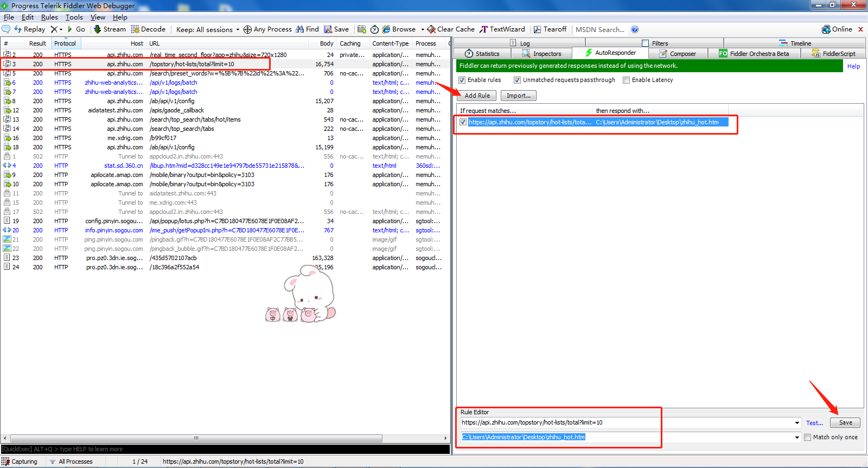Click the comment bubble toolbar icon

[x=6, y=29]
